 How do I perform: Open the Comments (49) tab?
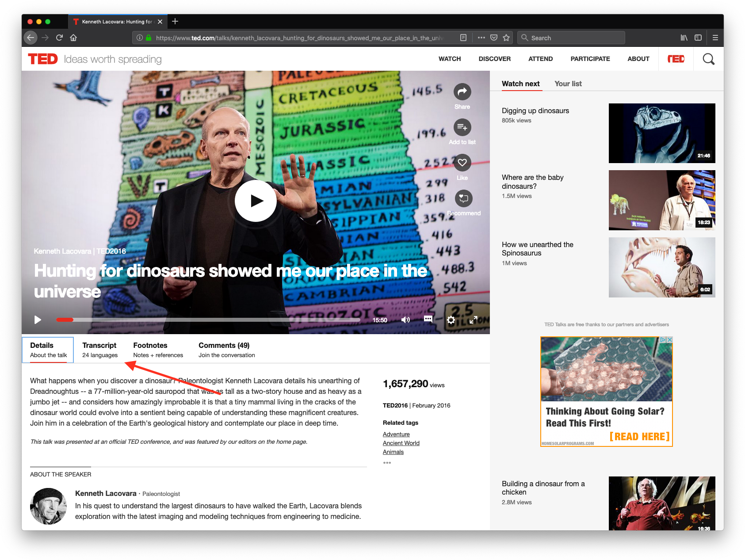226,350
